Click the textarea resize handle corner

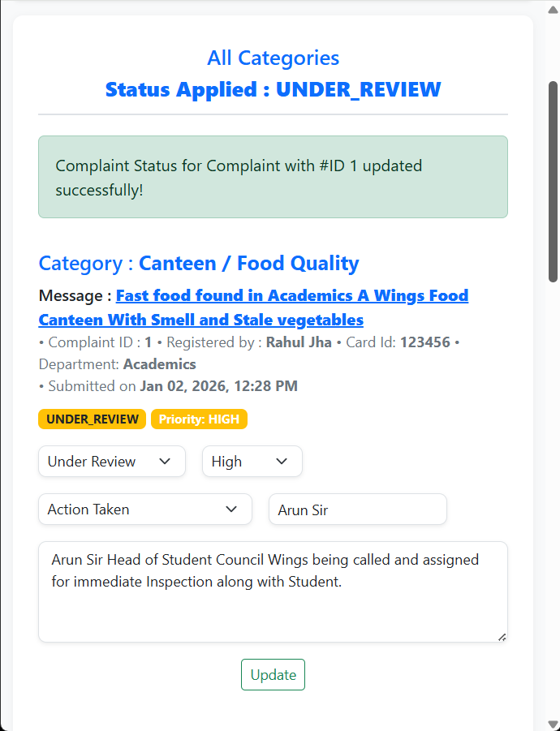point(502,637)
